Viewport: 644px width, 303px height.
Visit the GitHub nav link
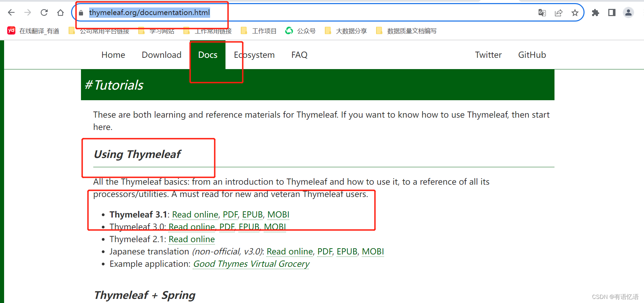[532, 55]
